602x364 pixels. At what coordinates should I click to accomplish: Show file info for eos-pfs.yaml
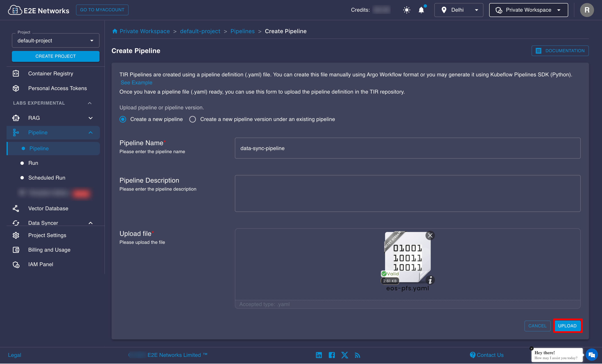click(430, 280)
